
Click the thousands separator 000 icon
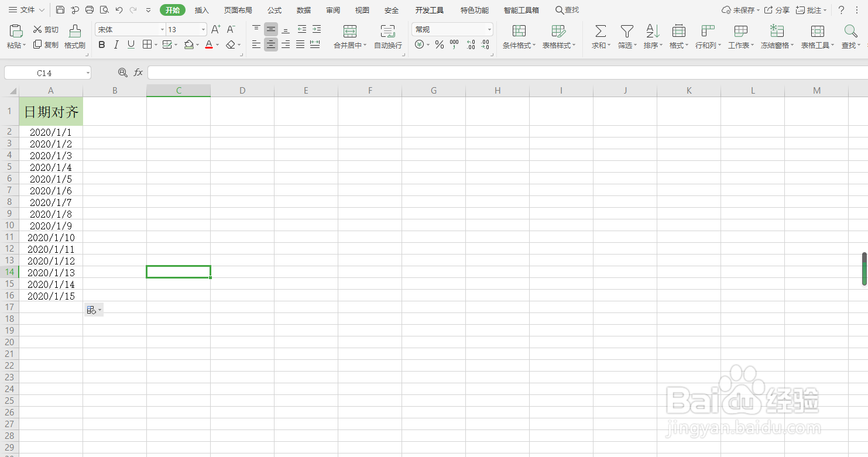pos(454,44)
